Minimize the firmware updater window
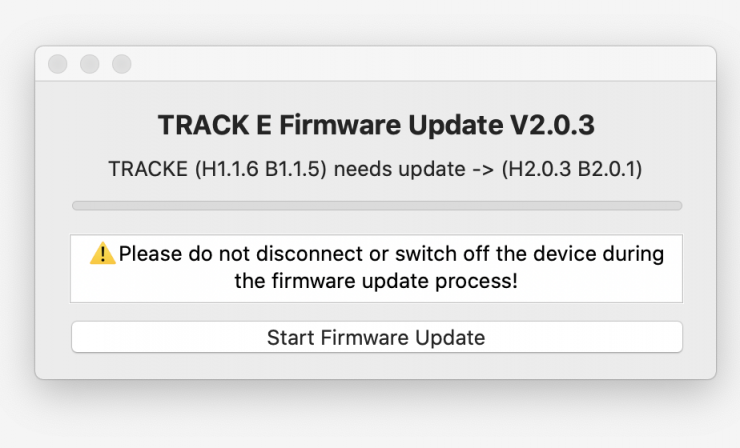Screen dimensions: 740x448 pyautogui.click(x=90, y=64)
